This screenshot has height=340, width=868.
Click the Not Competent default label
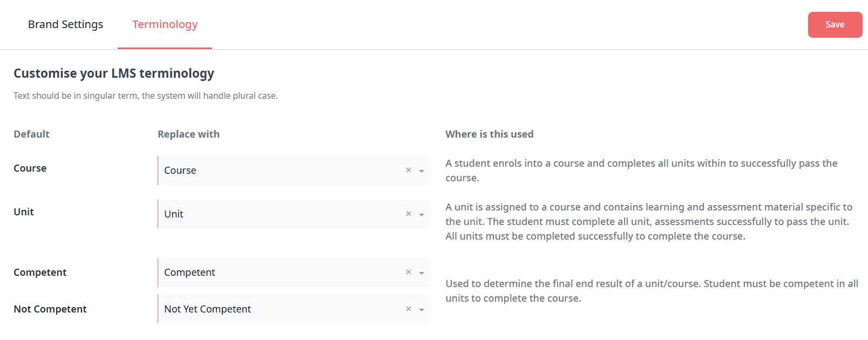point(50,309)
